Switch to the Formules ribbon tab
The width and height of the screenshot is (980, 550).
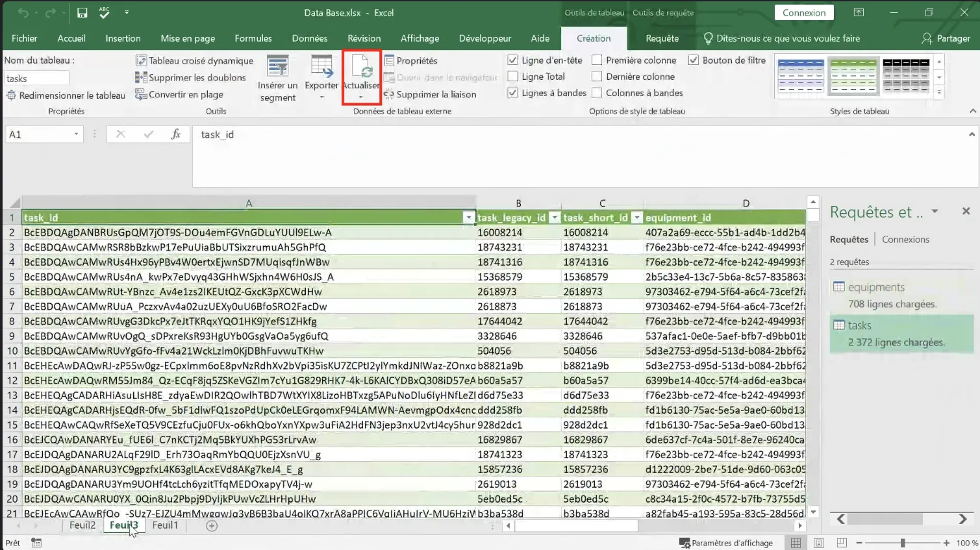click(253, 38)
